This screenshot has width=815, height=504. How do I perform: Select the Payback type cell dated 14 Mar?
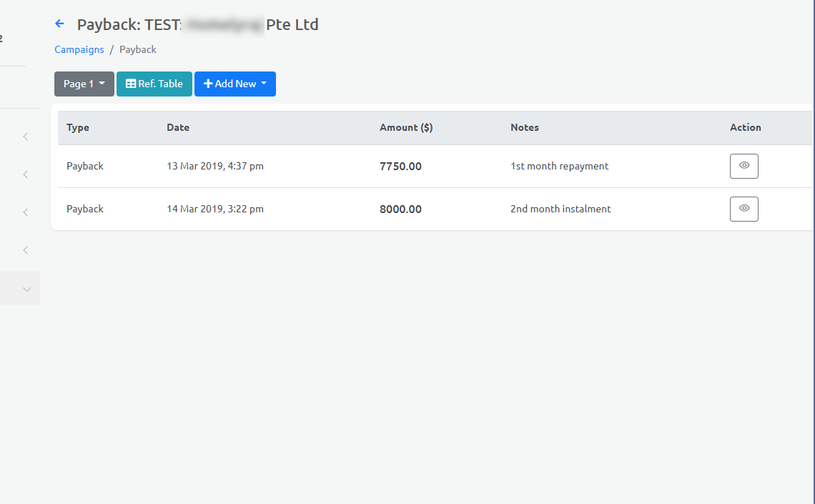click(85, 209)
